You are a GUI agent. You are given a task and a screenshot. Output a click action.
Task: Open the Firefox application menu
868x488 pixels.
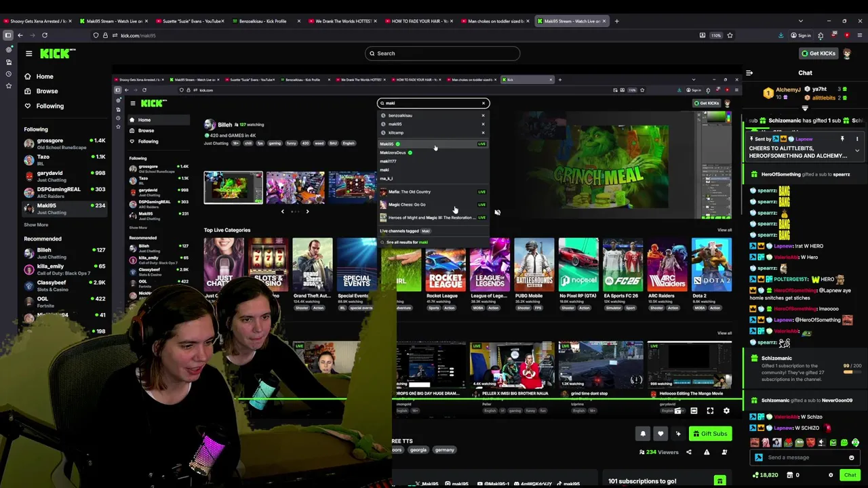point(860,35)
